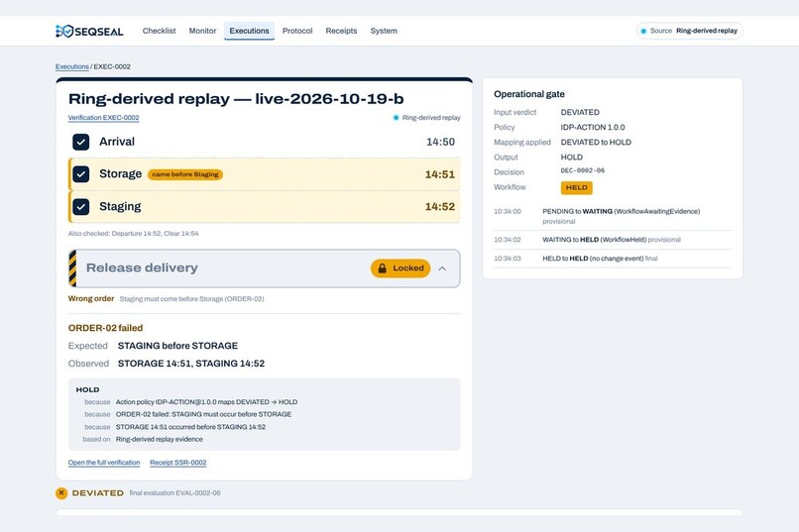Click 'STAGING before STORAGE' expected value
799x532 pixels.
click(x=177, y=346)
